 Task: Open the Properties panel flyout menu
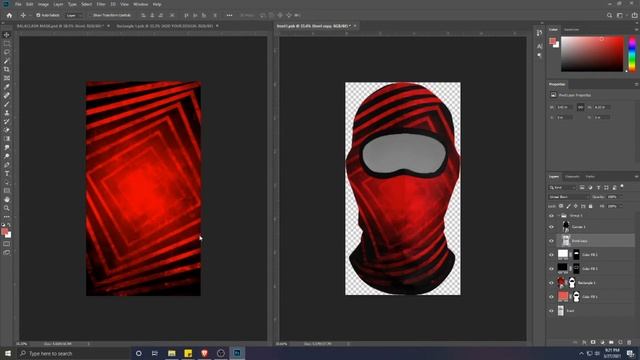(636, 84)
